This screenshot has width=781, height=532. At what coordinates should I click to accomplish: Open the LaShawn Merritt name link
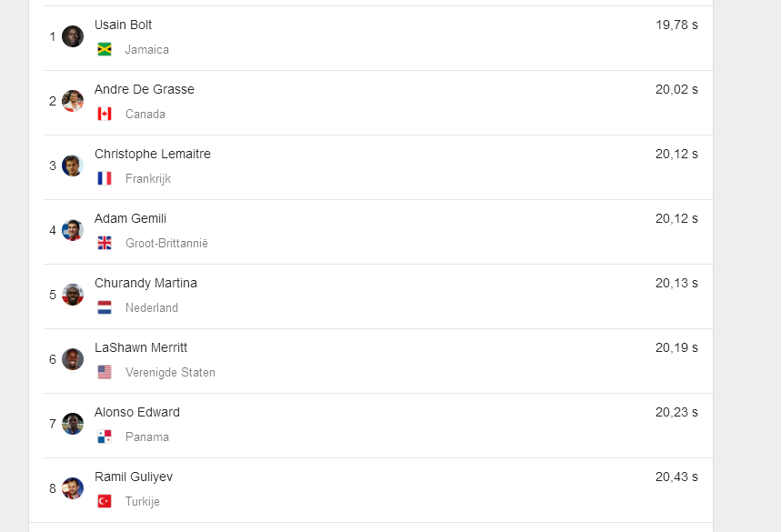pos(141,347)
